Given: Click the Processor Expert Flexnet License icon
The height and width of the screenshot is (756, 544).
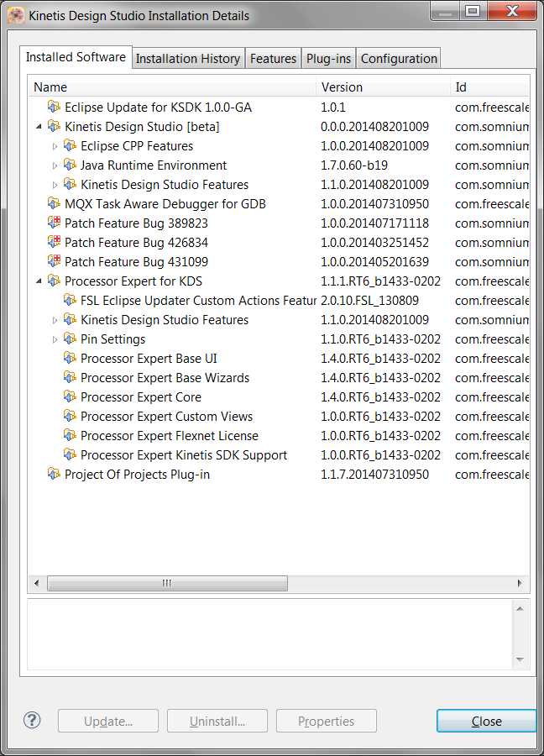Looking at the screenshot, I should click(x=71, y=436).
